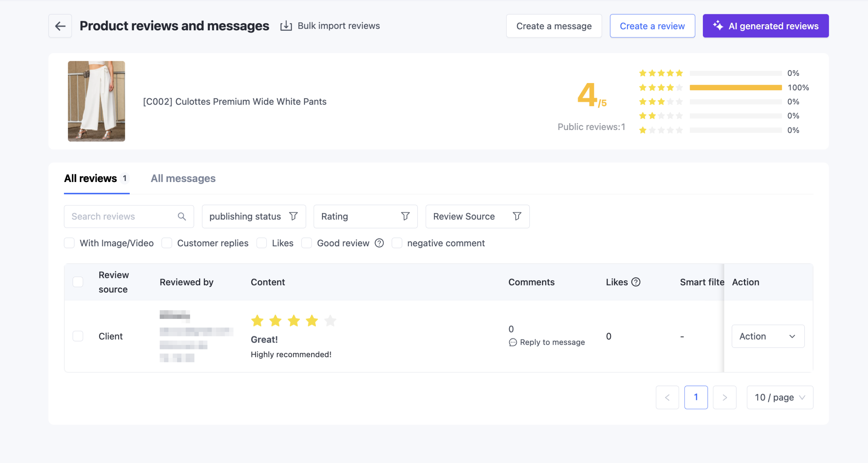Select the All reviews tab
This screenshot has width=868, height=463.
coord(91,178)
